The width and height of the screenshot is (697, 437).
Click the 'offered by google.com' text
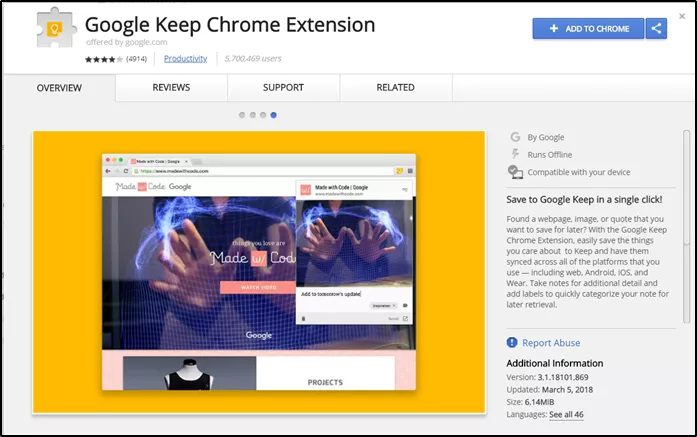127,42
